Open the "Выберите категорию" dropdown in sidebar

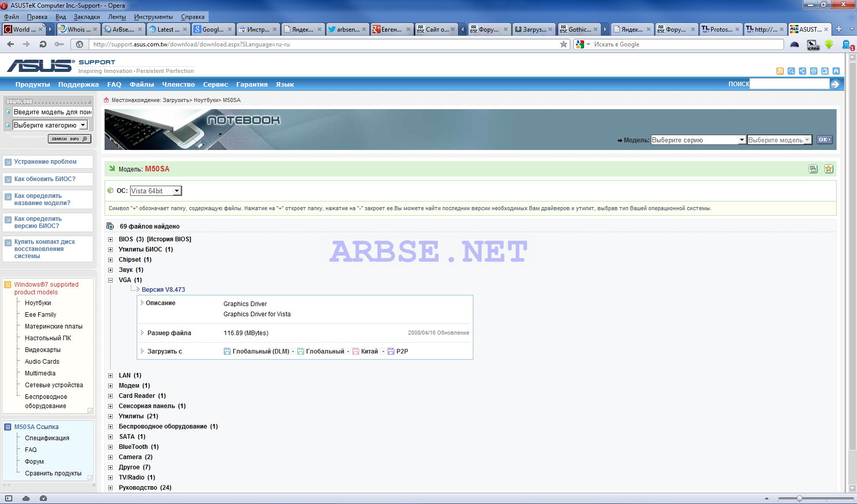pyautogui.click(x=50, y=125)
